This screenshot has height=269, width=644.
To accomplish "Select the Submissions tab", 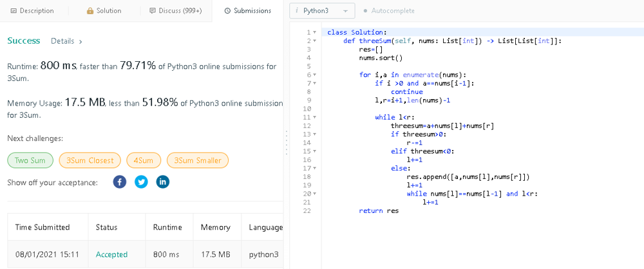I will coord(248,11).
